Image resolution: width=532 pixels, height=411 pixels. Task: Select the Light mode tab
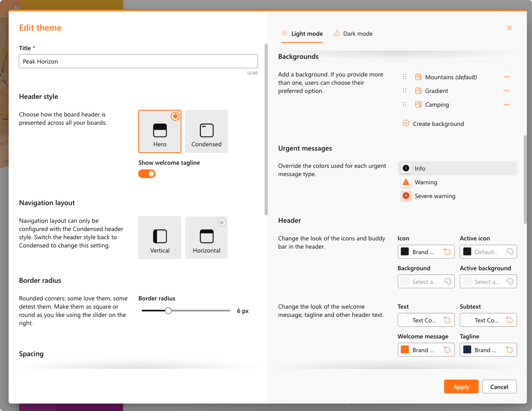pyautogui.click(x=302, y=34)
